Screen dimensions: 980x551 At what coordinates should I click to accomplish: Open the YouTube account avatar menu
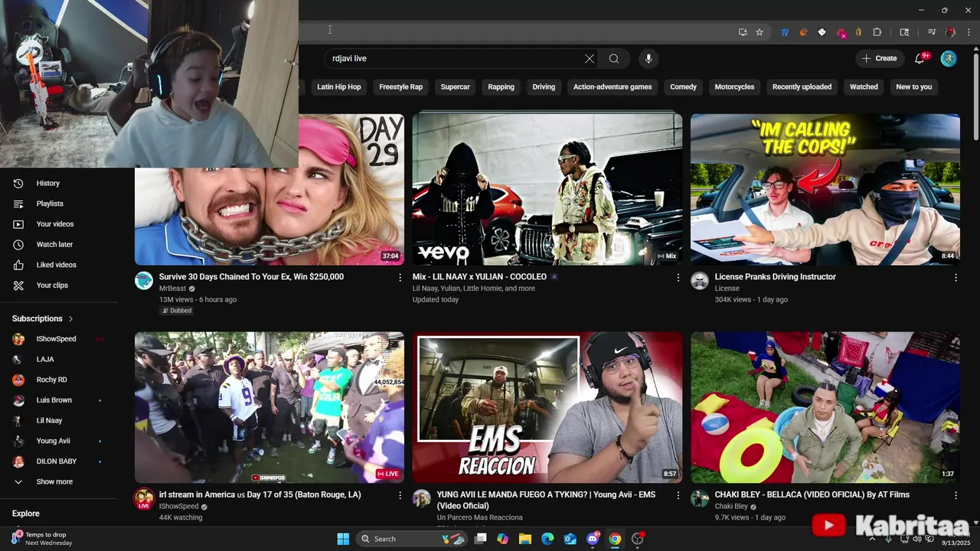pos(949,58)
